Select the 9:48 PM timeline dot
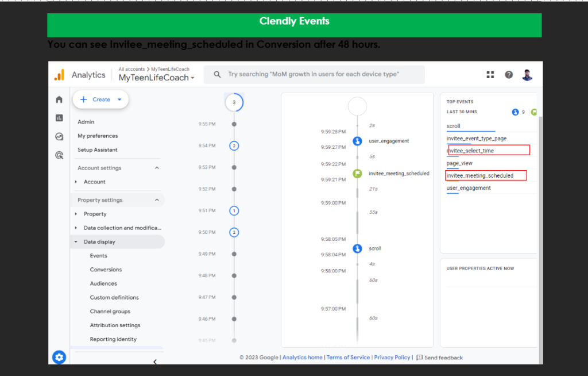 pyautogui.click(x=234, y=276)
